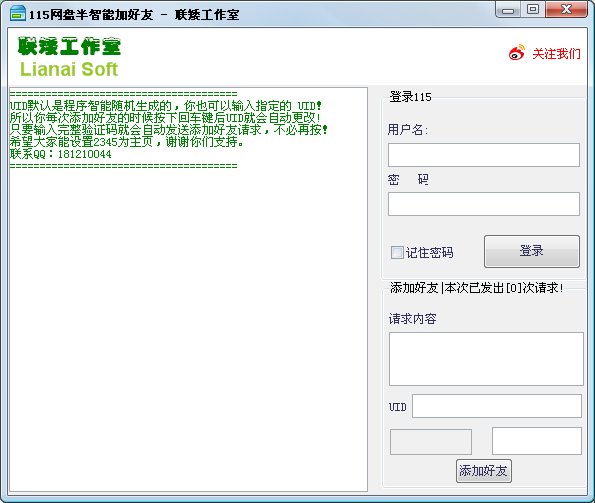
Task: Click the 添加好友 request count label
Action: [477, 288]
